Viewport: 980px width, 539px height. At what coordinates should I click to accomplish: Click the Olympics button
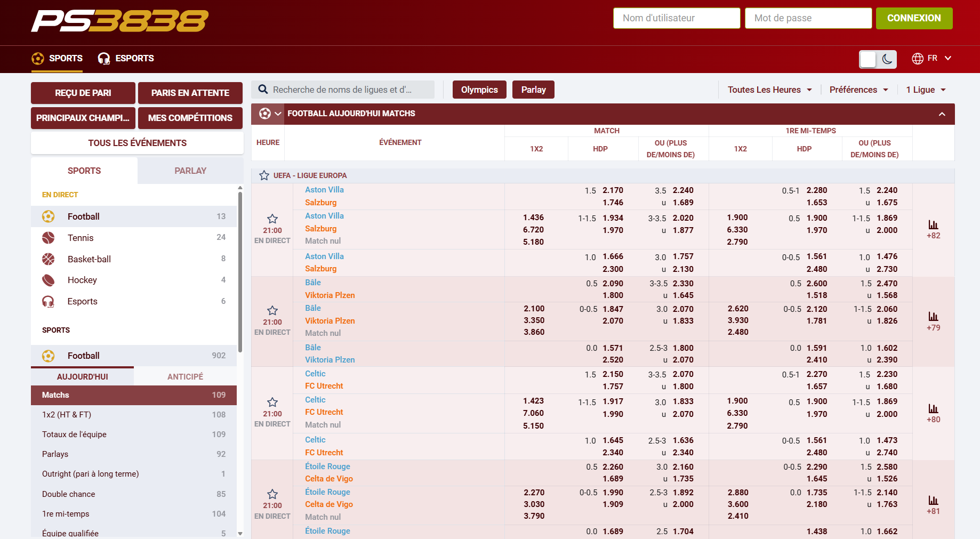pyautogui.click(x=479, y=90)
